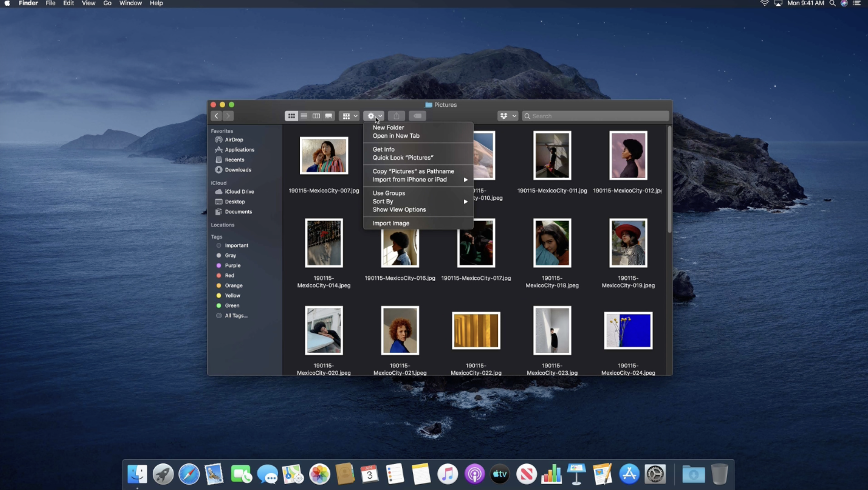Switch to gallery view in toolbar

click(x=328, y=116)
